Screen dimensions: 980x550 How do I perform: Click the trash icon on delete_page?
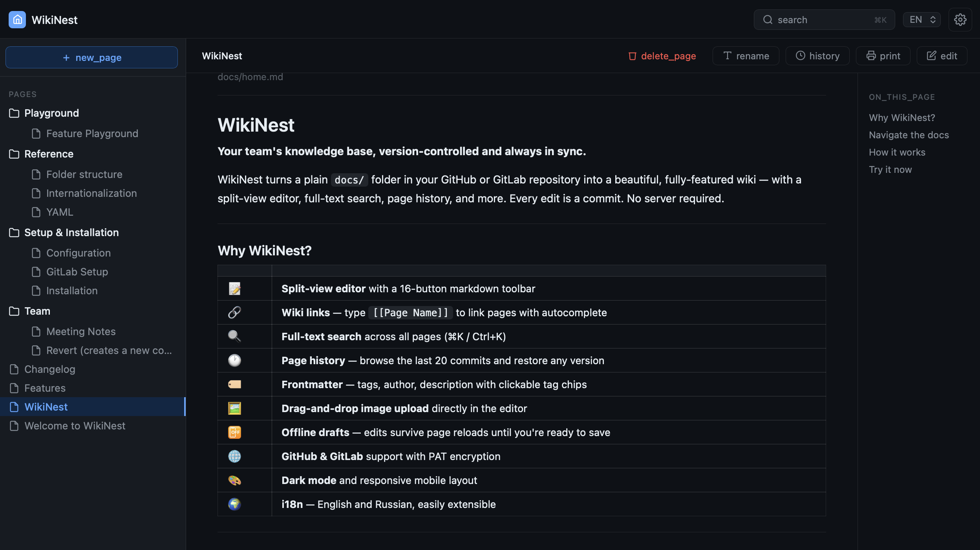632,56
